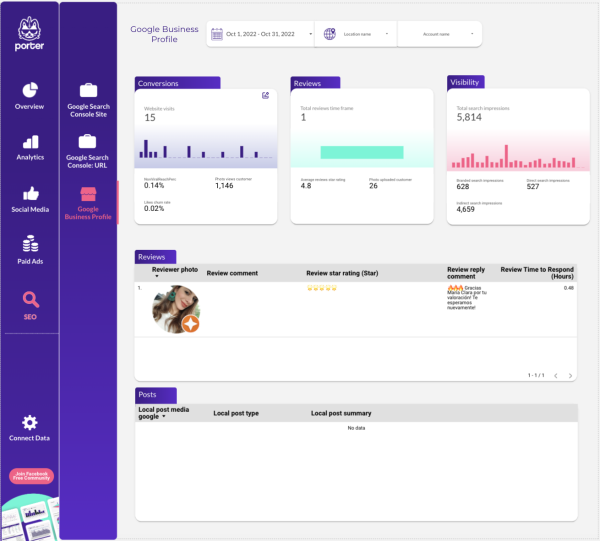600x541 pixels.
Task: Click Review Time to Respond (Hours) header
Action: tap(537, 273)
